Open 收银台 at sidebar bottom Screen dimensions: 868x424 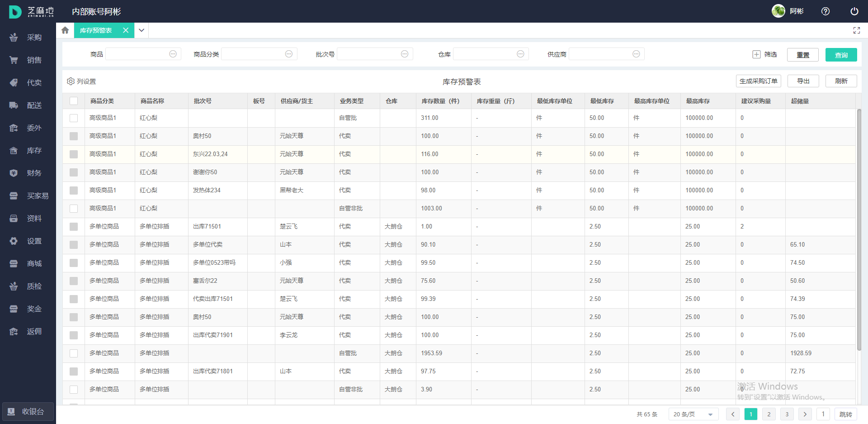click(x=28, y=411)
